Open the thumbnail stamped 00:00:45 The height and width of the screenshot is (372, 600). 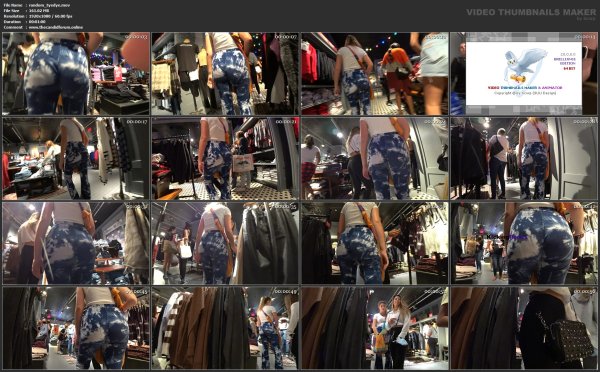(x=76, y=328)
